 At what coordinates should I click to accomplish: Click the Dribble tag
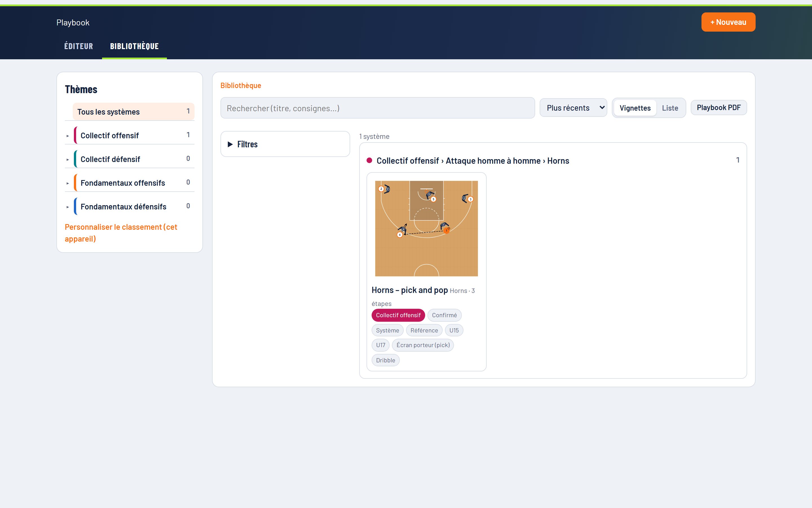(385, 360)
